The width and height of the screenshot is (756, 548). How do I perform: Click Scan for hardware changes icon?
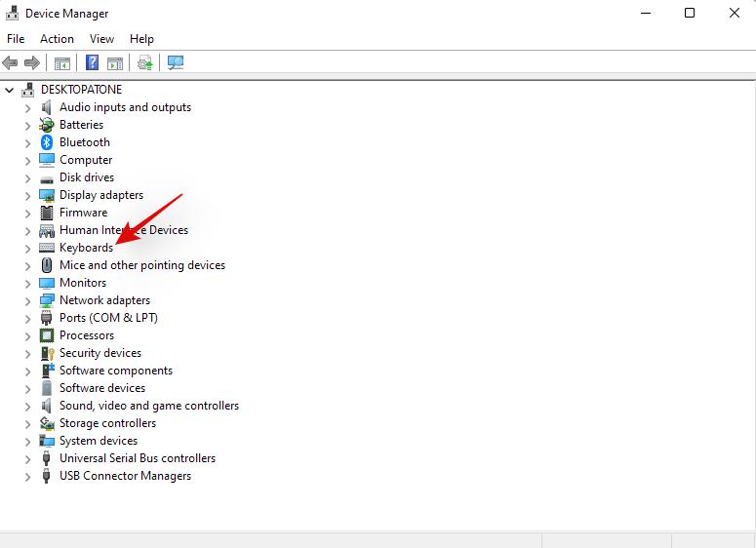point(176,63)
